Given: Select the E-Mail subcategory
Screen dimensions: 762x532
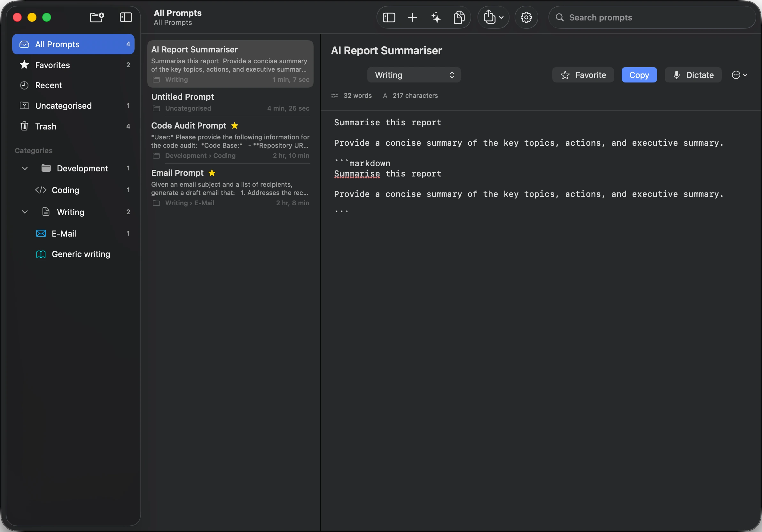Looking at the screenshot, I should (x=73, y=233).
